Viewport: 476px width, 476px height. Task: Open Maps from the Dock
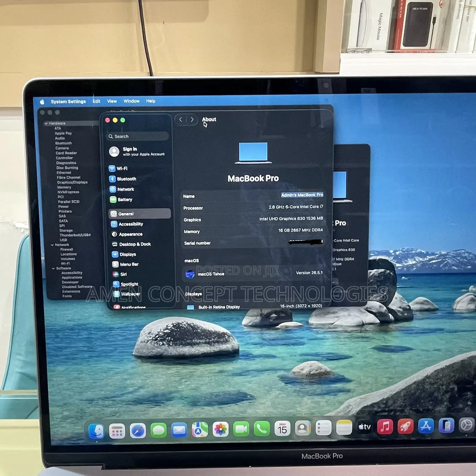coord(200,430)
